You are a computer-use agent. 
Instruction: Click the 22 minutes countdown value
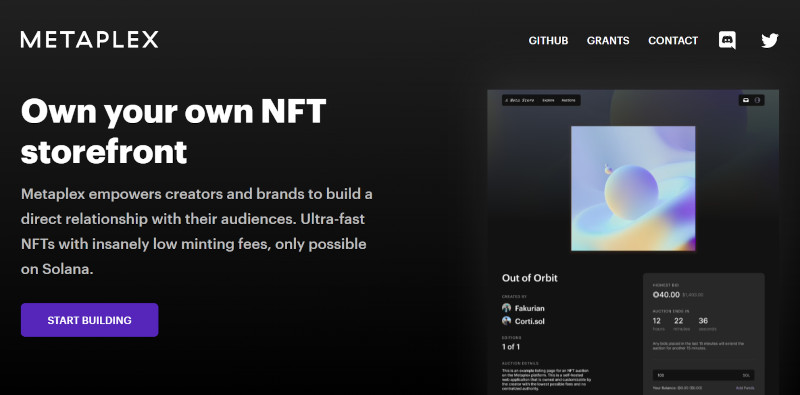click(679, 321)
